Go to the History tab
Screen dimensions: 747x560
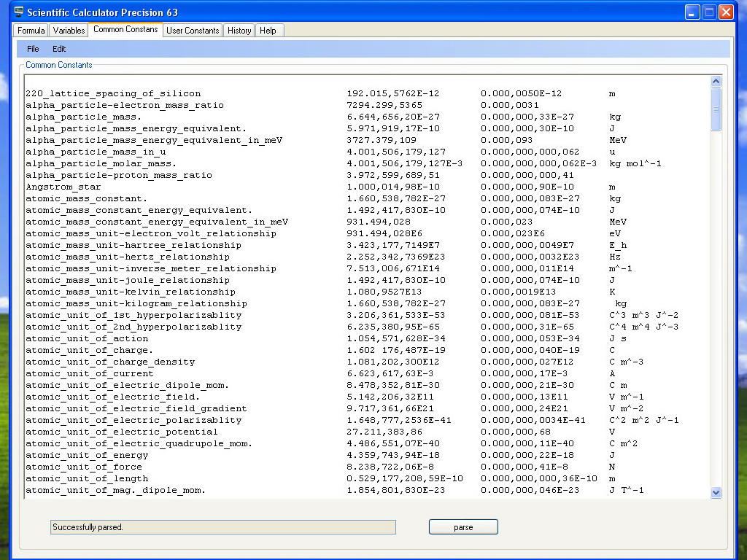(239, 31)
